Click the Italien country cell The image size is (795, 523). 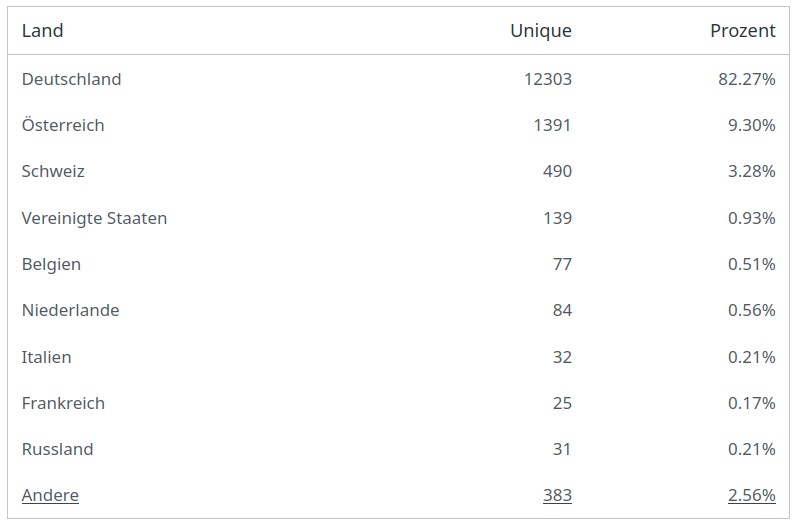pyautogui.click(x=46, y=357)
